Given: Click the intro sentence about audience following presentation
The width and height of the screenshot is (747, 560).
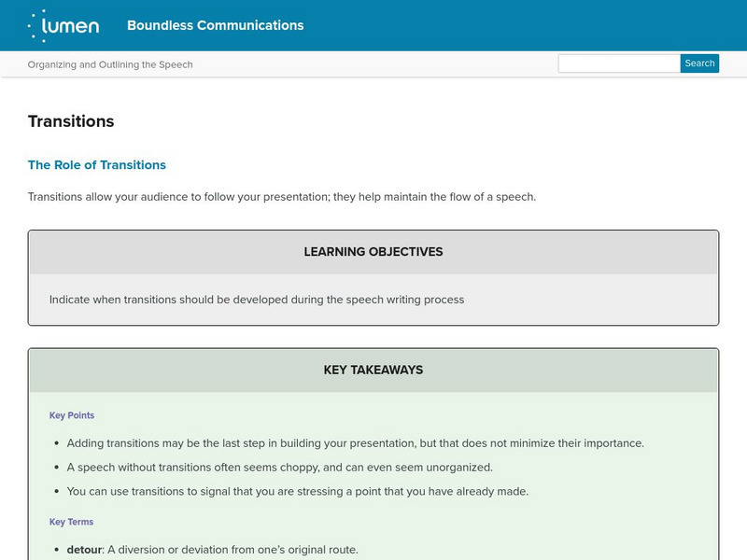Looking at the screenshot, I should pyautogui.click(x=282, y=197).
